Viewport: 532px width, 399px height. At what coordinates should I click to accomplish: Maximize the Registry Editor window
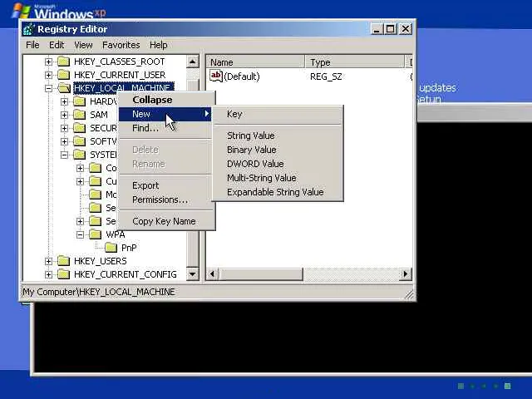point(391,29)
